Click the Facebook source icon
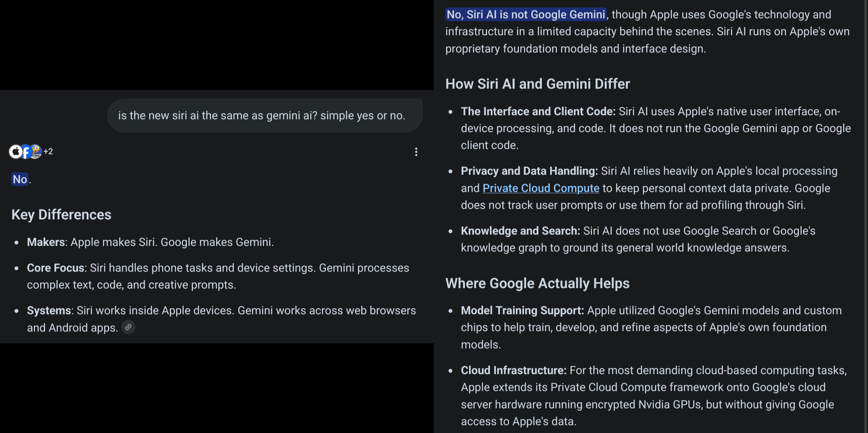868x433 pixels. coord(26,152)
